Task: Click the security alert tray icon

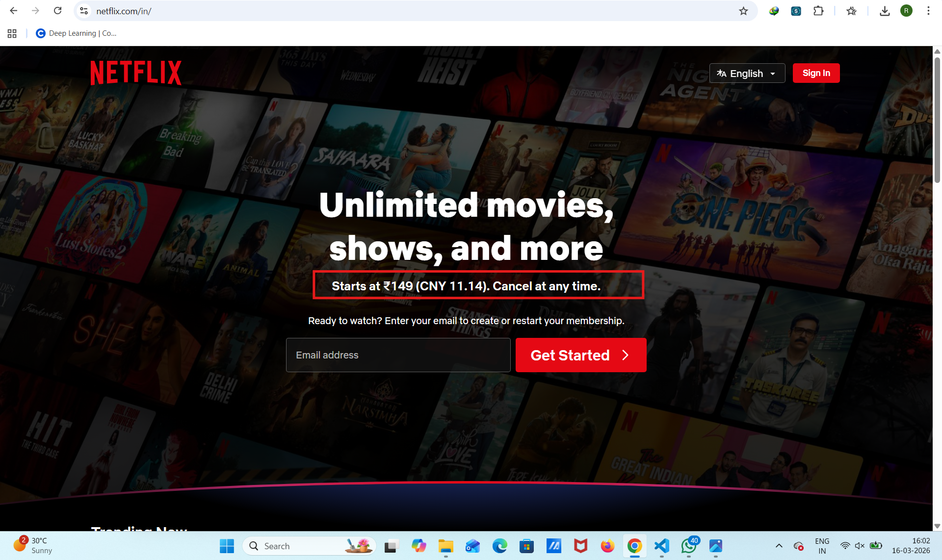Action: coord(798,546)
